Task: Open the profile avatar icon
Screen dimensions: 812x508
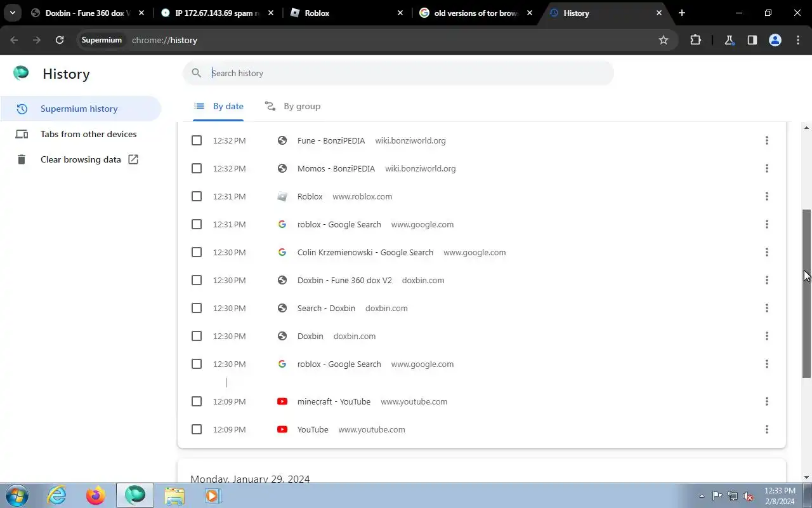Action: [x=775, y=40]
